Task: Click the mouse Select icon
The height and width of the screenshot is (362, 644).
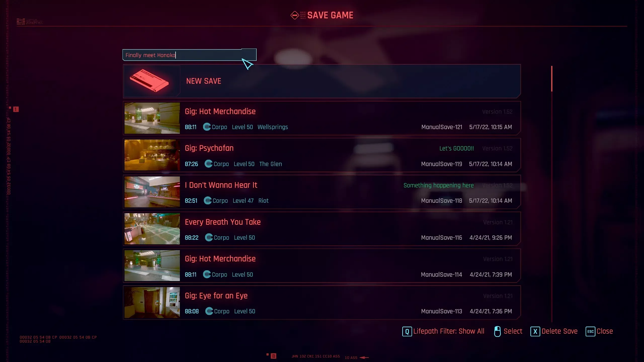Action: pyautogui.click(x=497, y=331)
